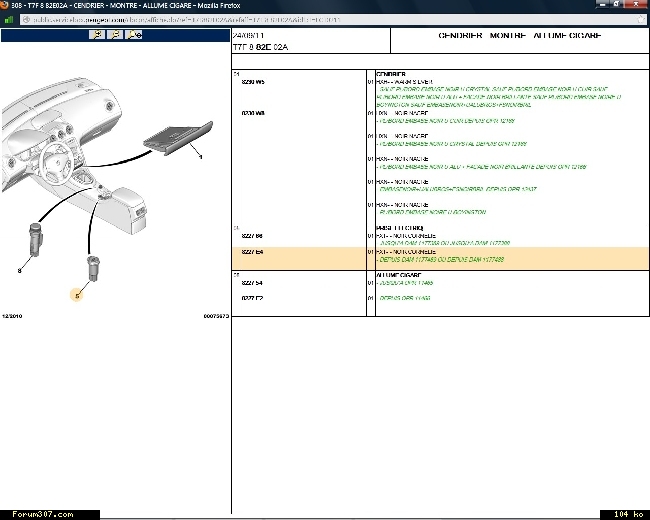This screenshot has height=520, width=650.
Task: Select the highlighted part row 8227 E4
Action: [440, 258]
